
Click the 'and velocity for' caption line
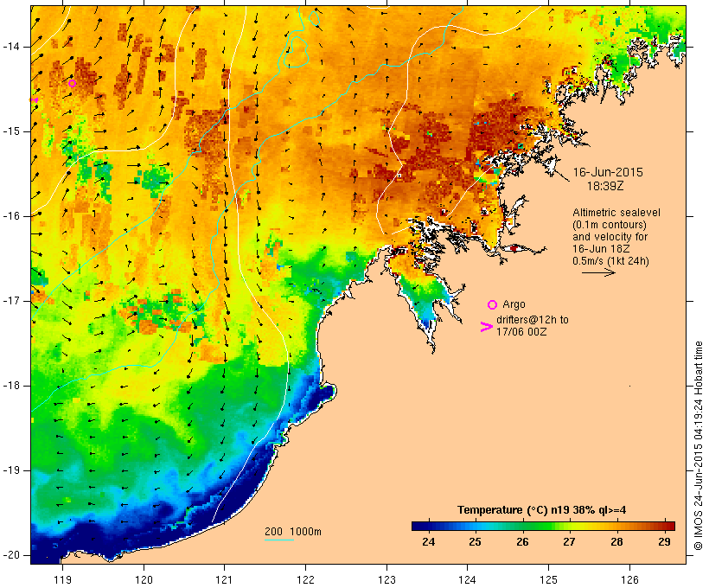click(610, 237)
